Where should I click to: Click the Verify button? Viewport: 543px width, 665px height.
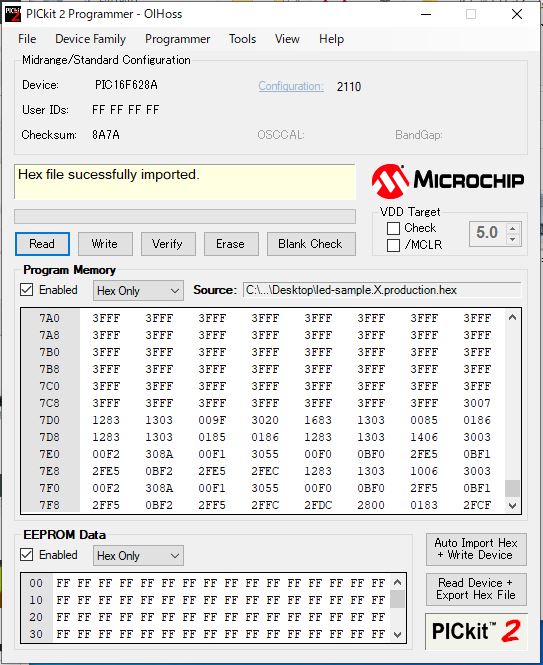coord(168,244)
